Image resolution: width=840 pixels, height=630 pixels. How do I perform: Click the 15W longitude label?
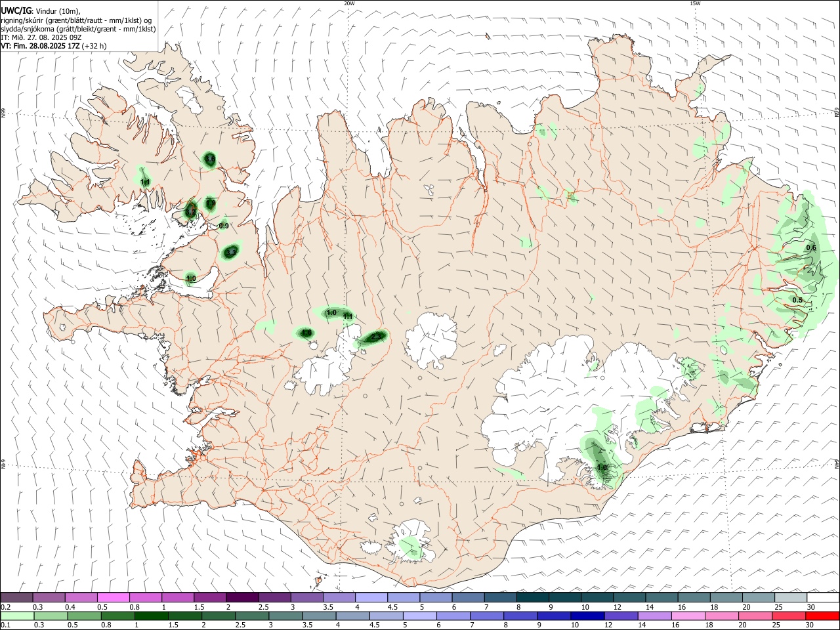pos(696,3)
